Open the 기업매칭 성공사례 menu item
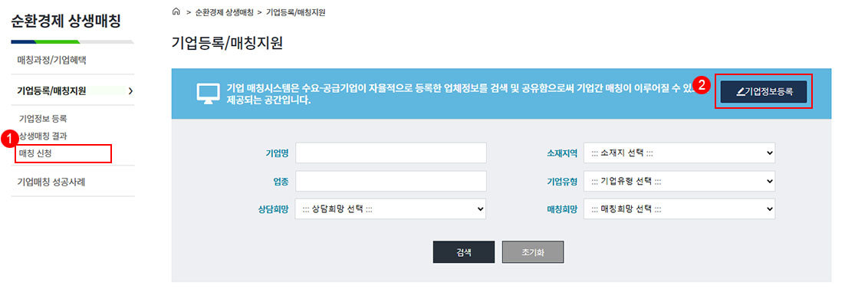Screen dimensions: 868x292 point(54,182)
